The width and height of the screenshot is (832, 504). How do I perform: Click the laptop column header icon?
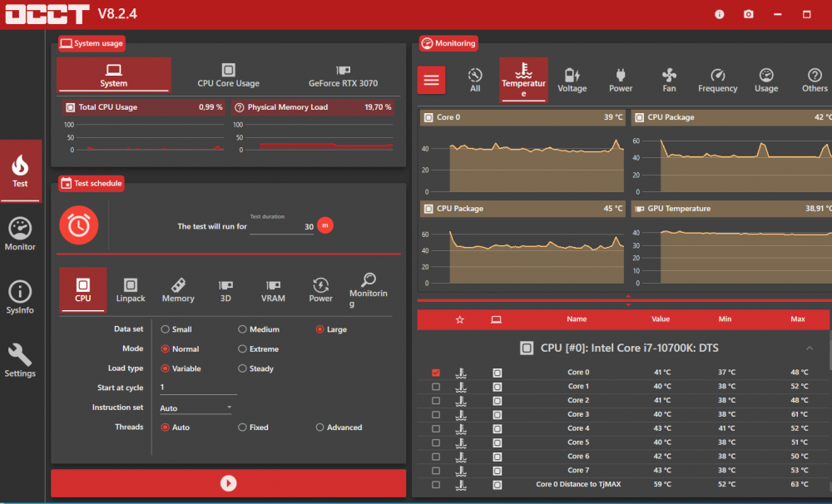tap(496, 319)
